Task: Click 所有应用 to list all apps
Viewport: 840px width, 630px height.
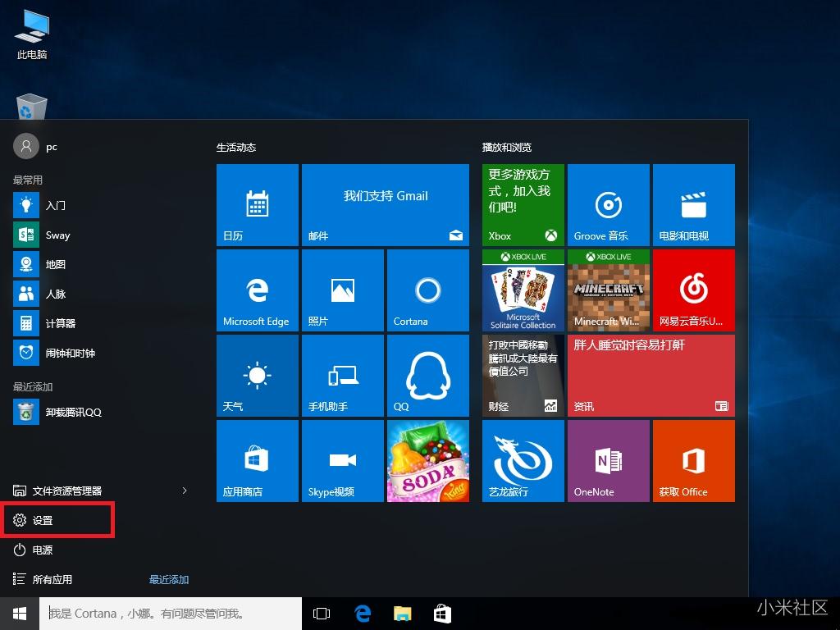Action: 52,579
